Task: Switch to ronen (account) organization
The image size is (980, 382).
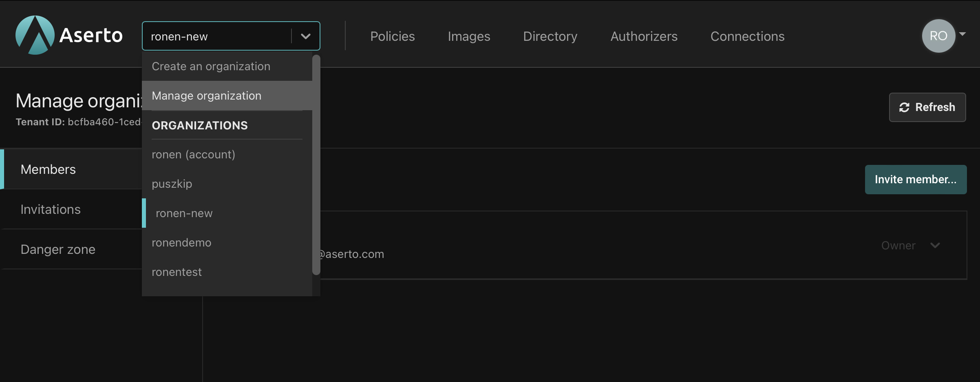Action: [x=193, y=155]
